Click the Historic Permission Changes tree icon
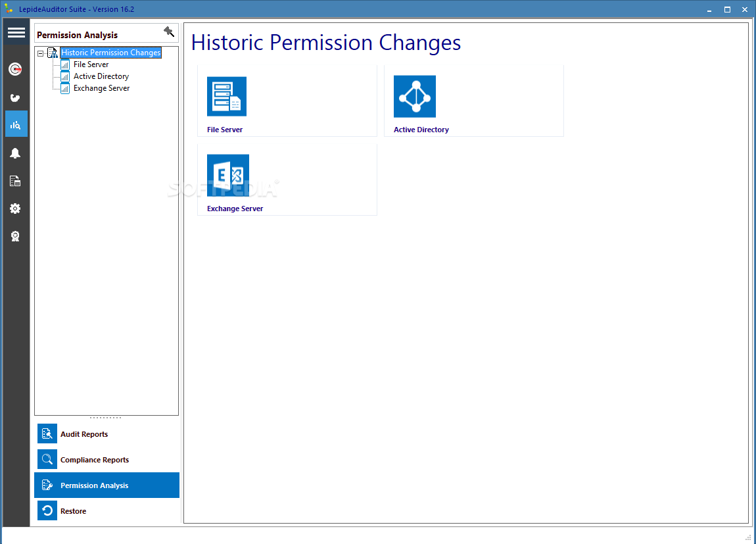This screenshot has height=544, width=756. [52, 53]
